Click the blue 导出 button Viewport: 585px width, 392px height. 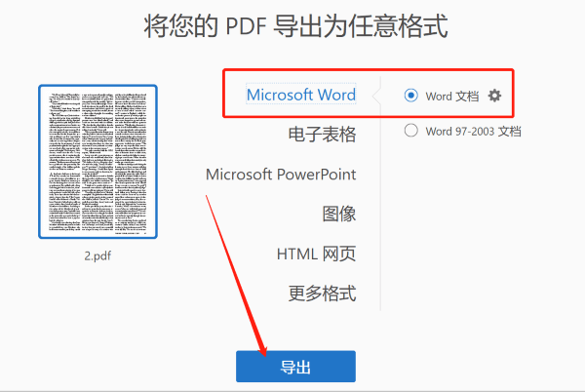coord(295,367)
